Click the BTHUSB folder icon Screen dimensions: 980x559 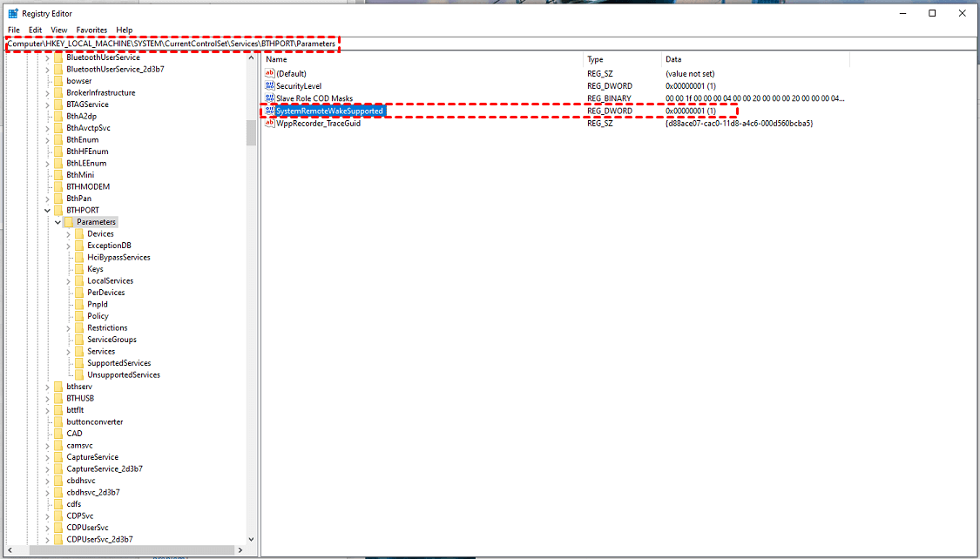pyautogui.click(x=58, y=398)
